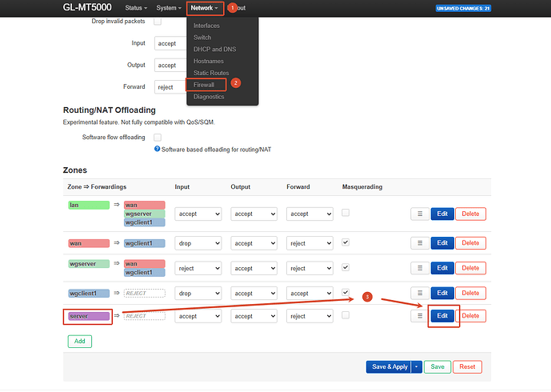551x392 pixels.
Task: Select Firewall menu entry
Action: coord(204,85)
